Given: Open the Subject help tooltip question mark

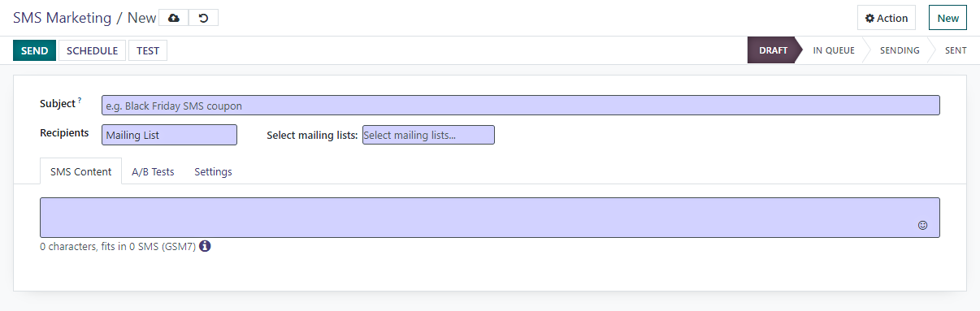Looking at the screenshot, I should click(x=80, y=101).
